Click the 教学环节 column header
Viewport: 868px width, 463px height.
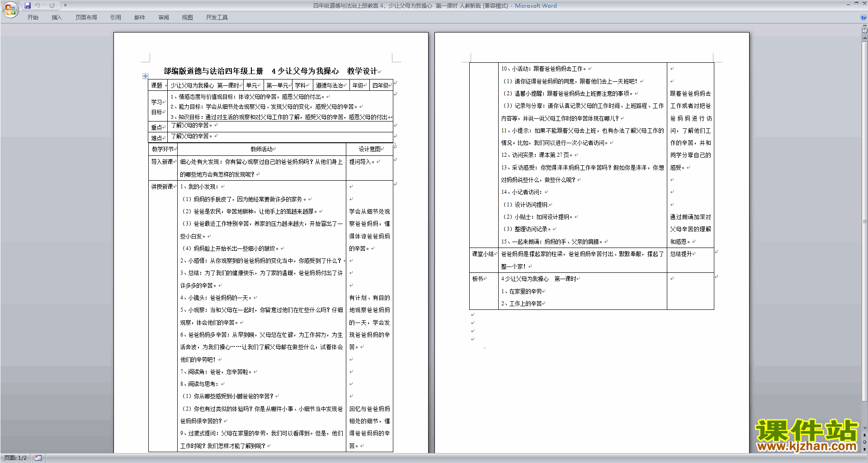[x=163, y=149]
